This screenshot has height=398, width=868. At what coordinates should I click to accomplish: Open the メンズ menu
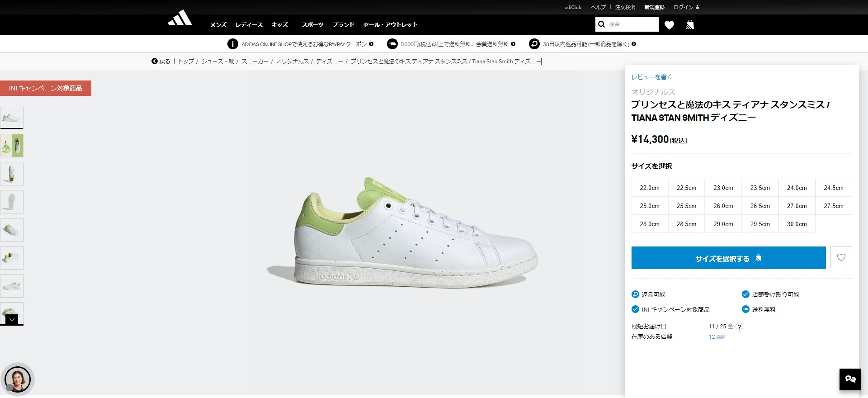click(x=218, y=25)
